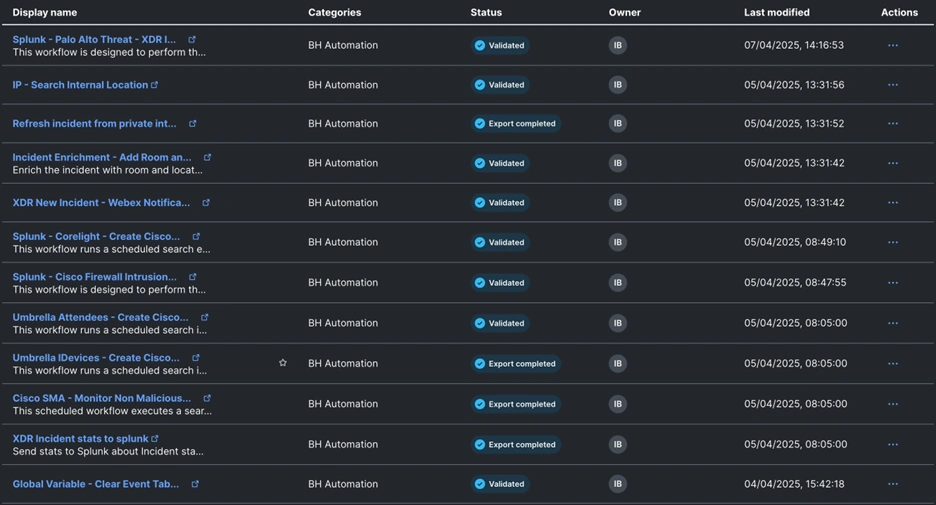This screenshot has width=936, height=505.
Task: Click Status column header
Action: [486, 12]
